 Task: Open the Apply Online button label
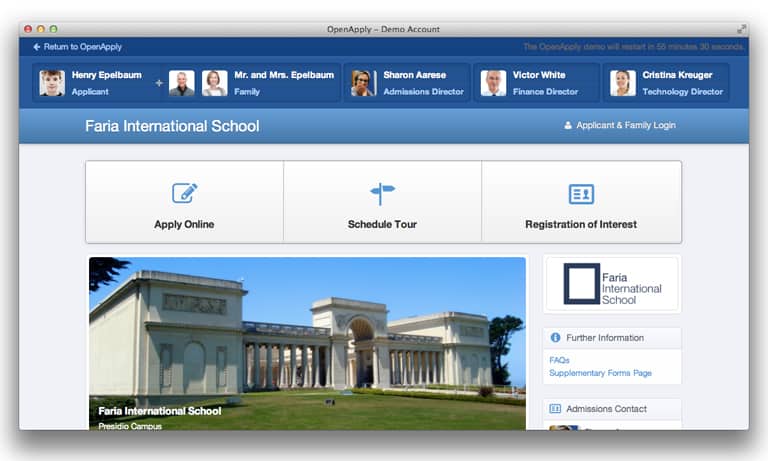(x=184, y=224)
